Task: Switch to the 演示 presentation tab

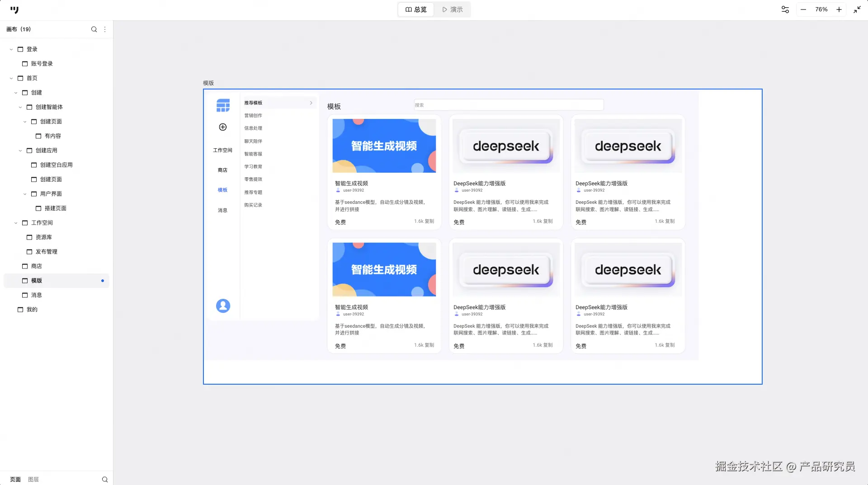Action: [x=452, y=9]
